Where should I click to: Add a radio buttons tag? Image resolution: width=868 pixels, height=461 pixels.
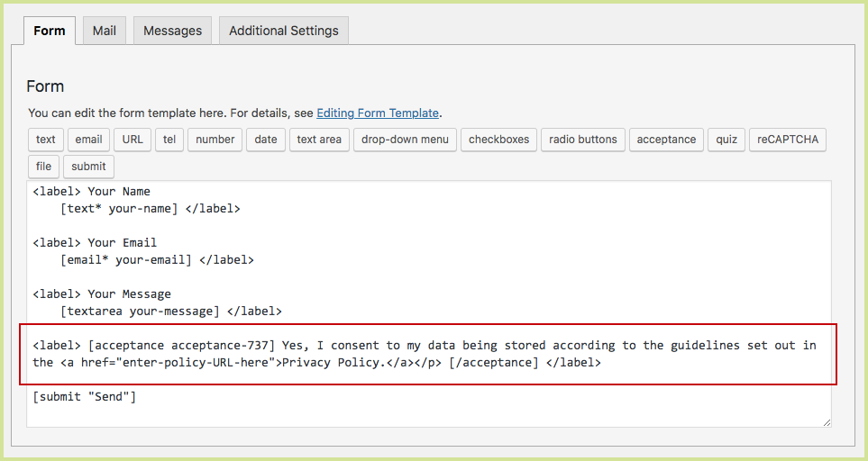click(583, 140)
